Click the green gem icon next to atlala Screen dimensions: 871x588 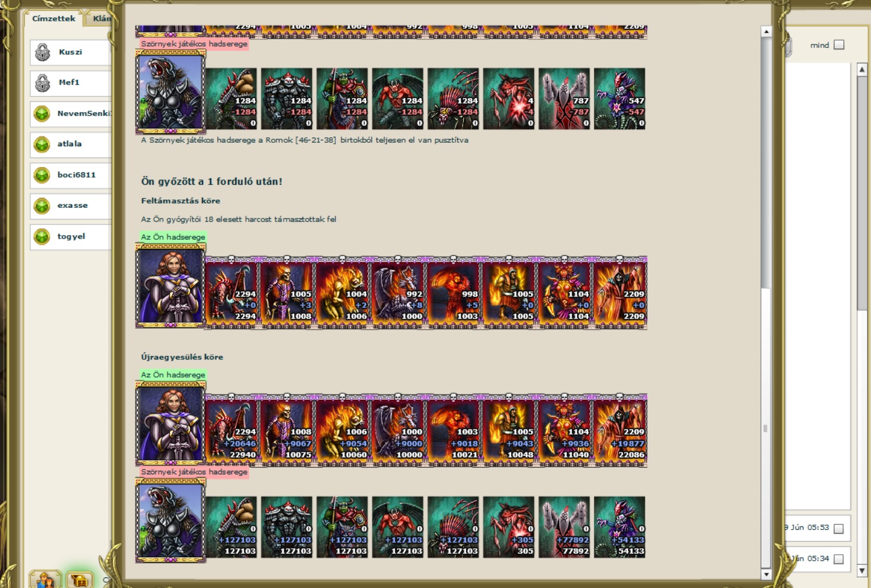42,144
